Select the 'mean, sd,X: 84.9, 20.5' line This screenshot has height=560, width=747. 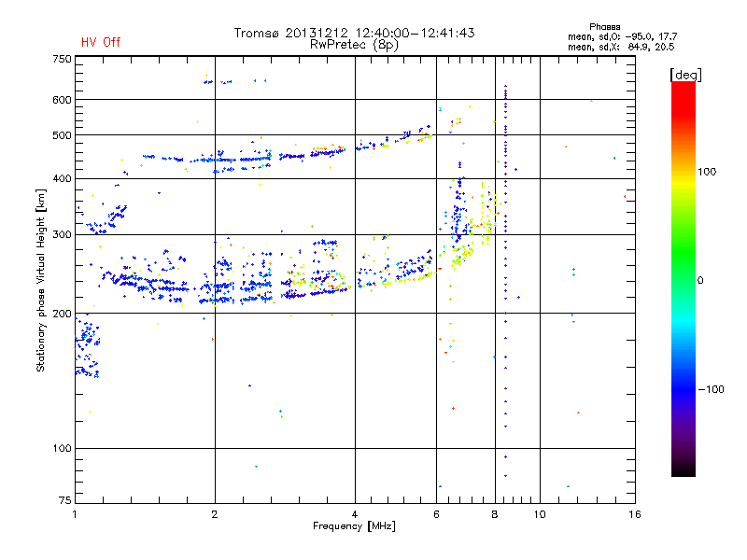click(621, 47)
